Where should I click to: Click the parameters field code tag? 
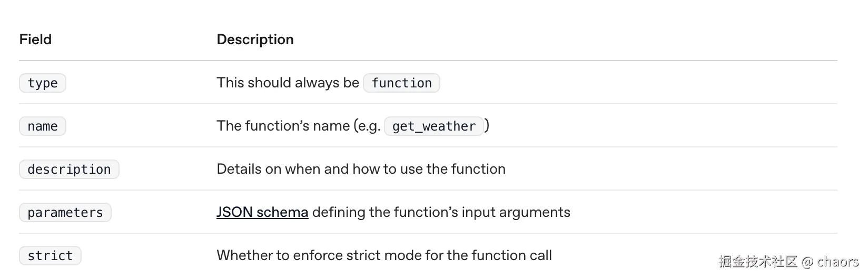tap(65, 213)
